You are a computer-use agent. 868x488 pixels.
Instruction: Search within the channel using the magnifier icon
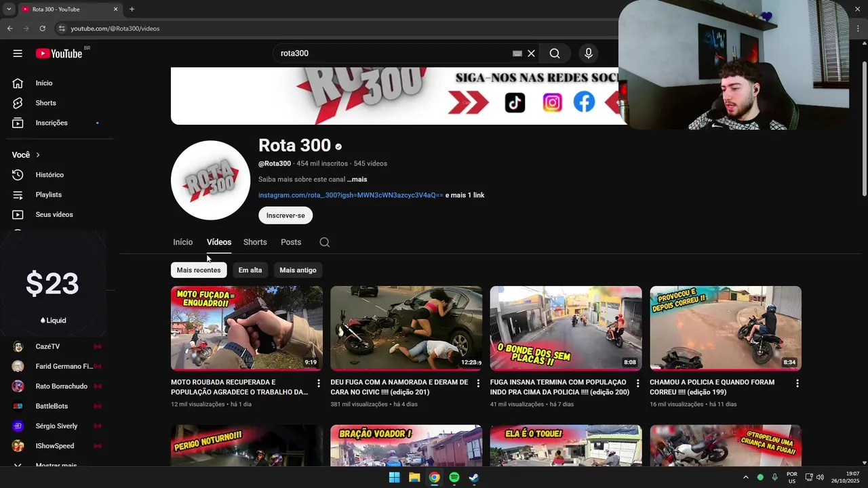[325, 242]
